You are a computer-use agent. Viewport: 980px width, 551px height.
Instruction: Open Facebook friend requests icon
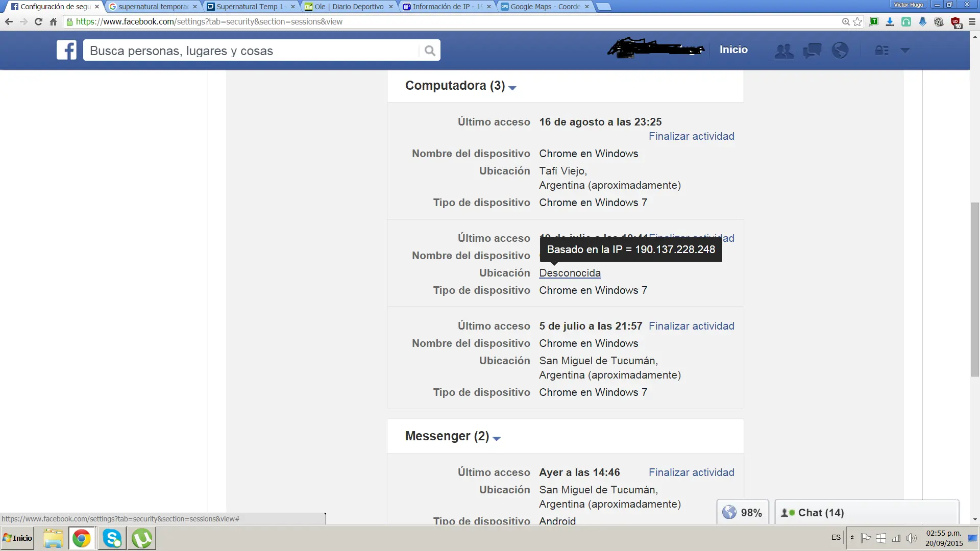783,51
